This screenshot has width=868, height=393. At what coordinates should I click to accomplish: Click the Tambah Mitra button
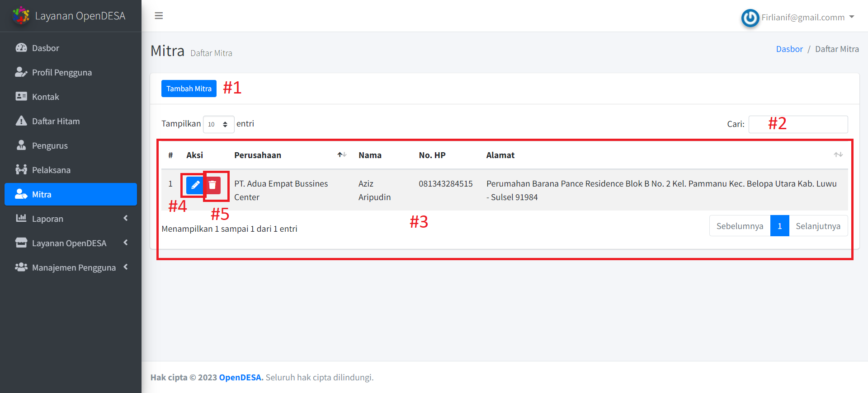pos(189,89)
